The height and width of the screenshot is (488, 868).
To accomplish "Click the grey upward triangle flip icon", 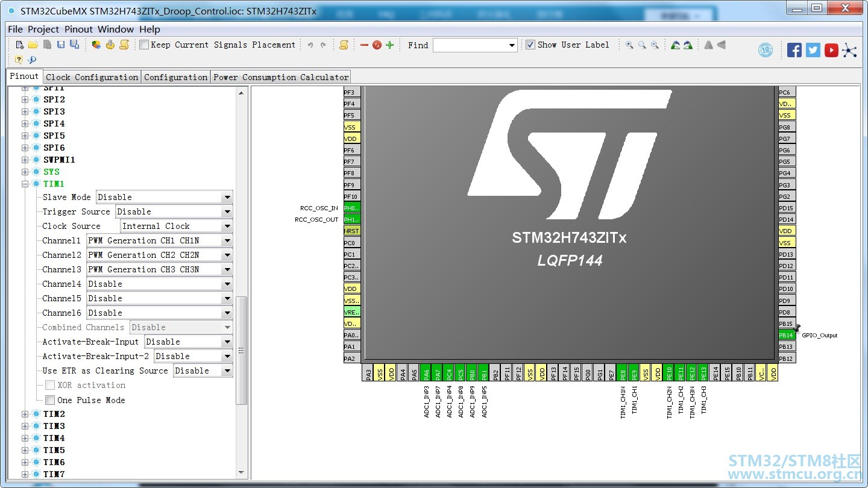I will (x=708, y=45).
